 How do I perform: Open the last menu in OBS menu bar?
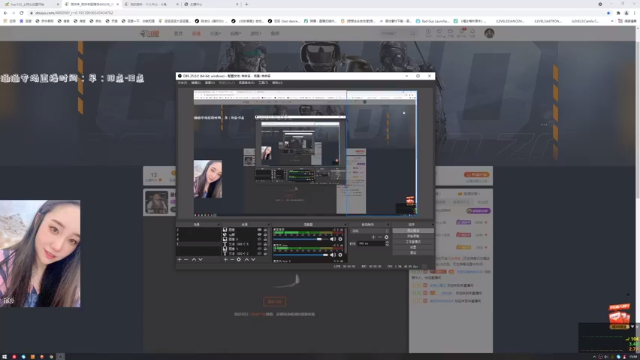(278, 83)
